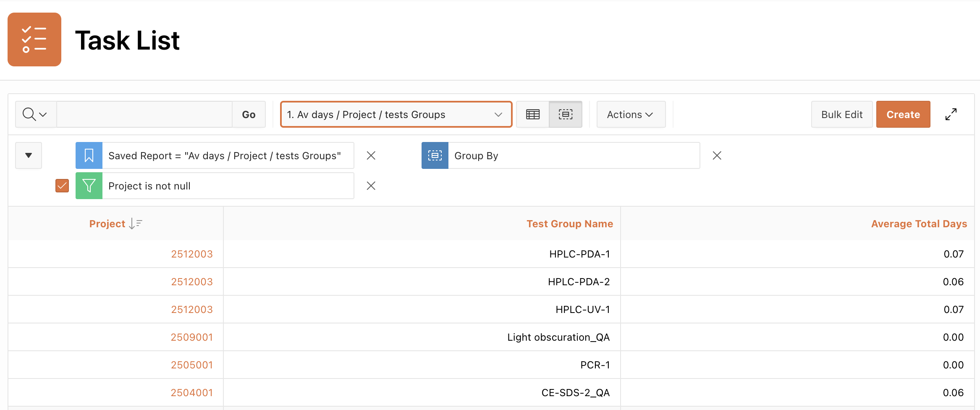Click inside the search text field
Viewport: 980px width, 410px height.
point(144,114)
